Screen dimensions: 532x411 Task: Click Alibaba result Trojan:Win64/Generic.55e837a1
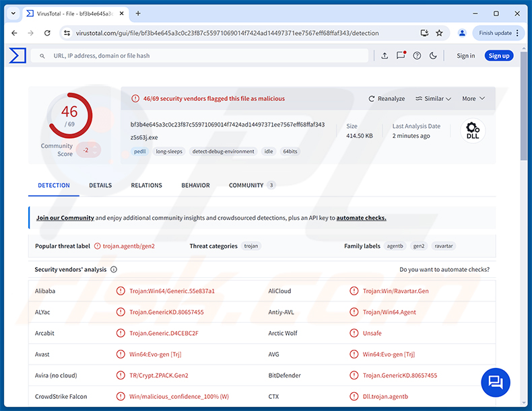172,291
